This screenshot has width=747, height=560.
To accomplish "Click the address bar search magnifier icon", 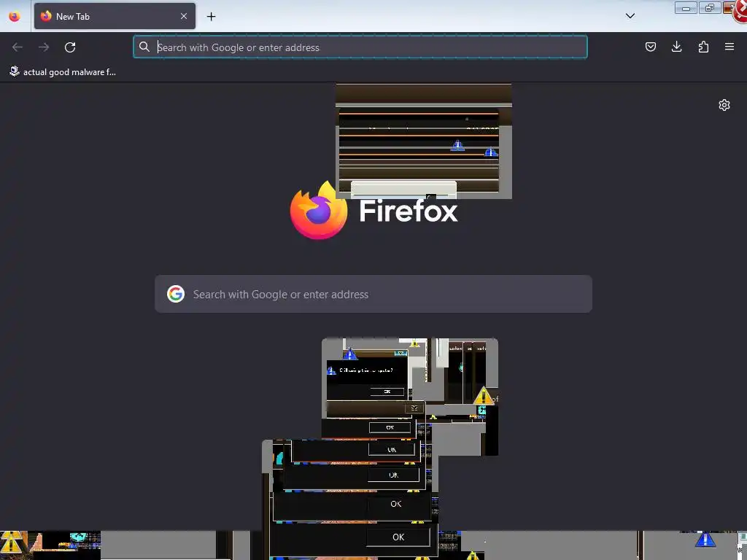I will 144,47.
